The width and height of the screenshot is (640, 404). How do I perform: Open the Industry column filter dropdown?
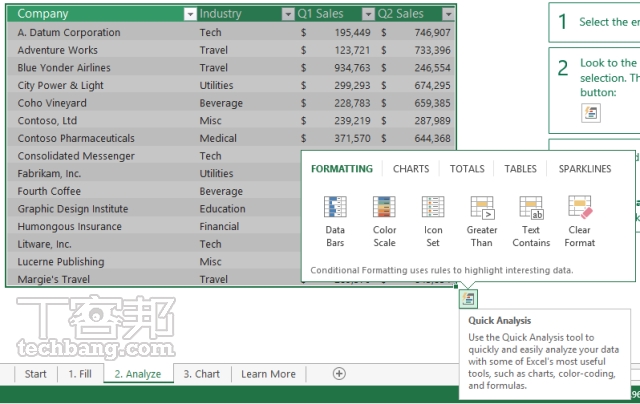[x=288, y=14]
